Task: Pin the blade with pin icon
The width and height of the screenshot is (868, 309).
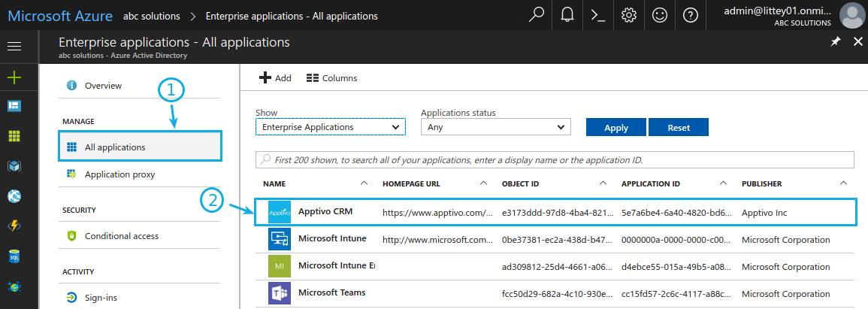Action: pyautogui.click(x=835, y=42)
